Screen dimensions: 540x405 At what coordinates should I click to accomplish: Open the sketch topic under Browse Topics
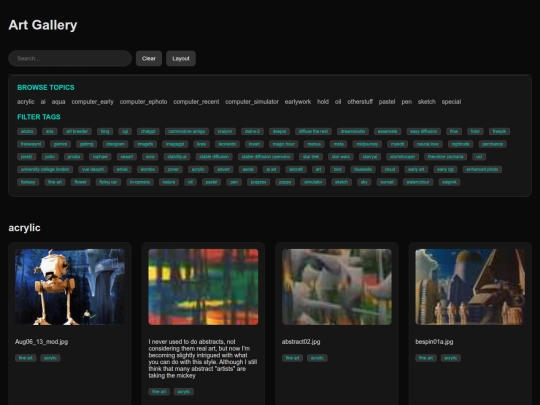click(427, 102)
